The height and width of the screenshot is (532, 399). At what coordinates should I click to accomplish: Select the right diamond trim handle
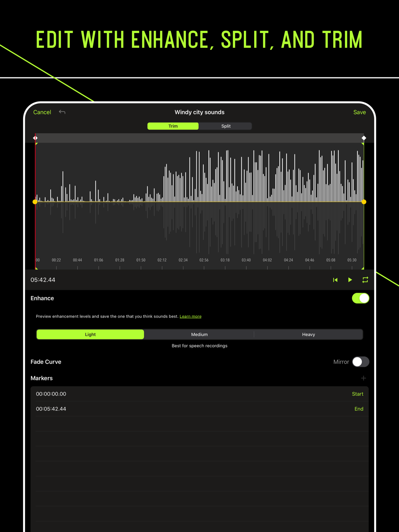coord(364,138)
